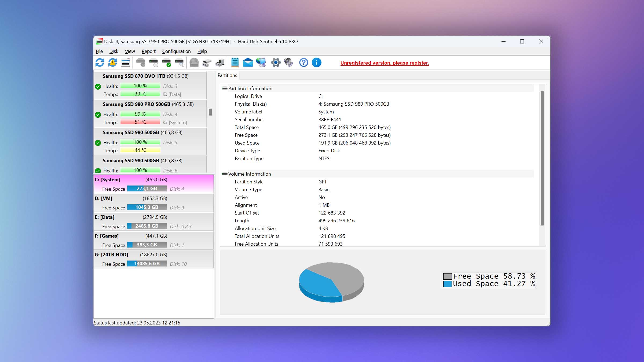Select the Partitions tab
644x362 pixels.
(227, 75)
